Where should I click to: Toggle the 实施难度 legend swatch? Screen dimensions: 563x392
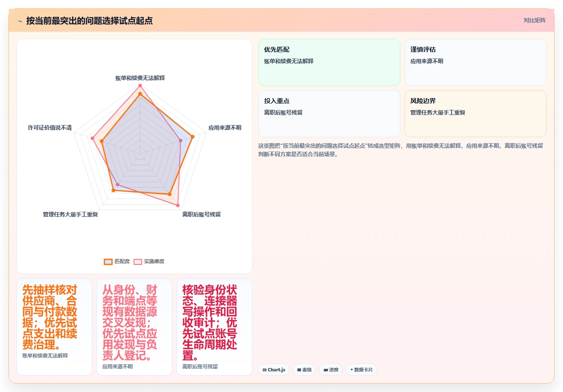tap(138, 261)
